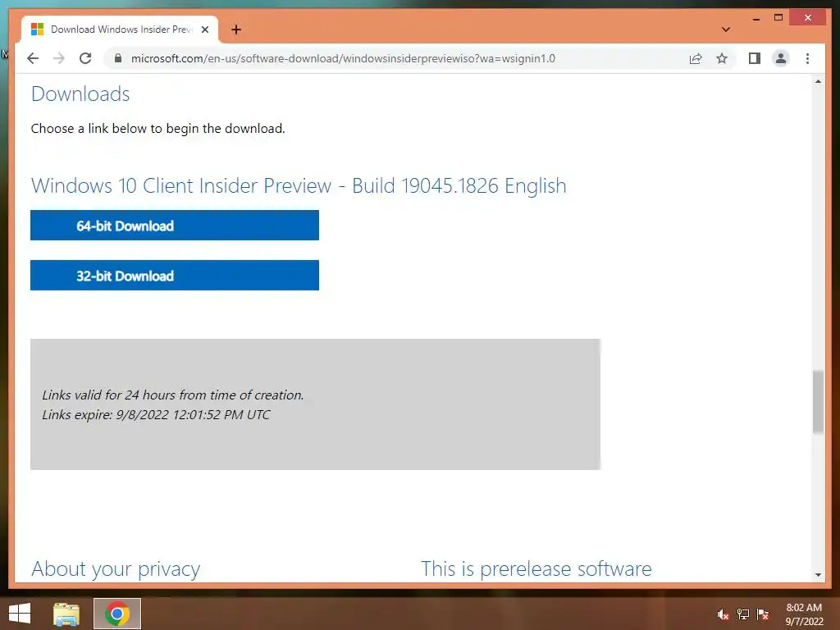The width and height of the screenshot is (840, 630).
Task: Close the Download Windows Insider Preview tab
Action: point(204,30)
